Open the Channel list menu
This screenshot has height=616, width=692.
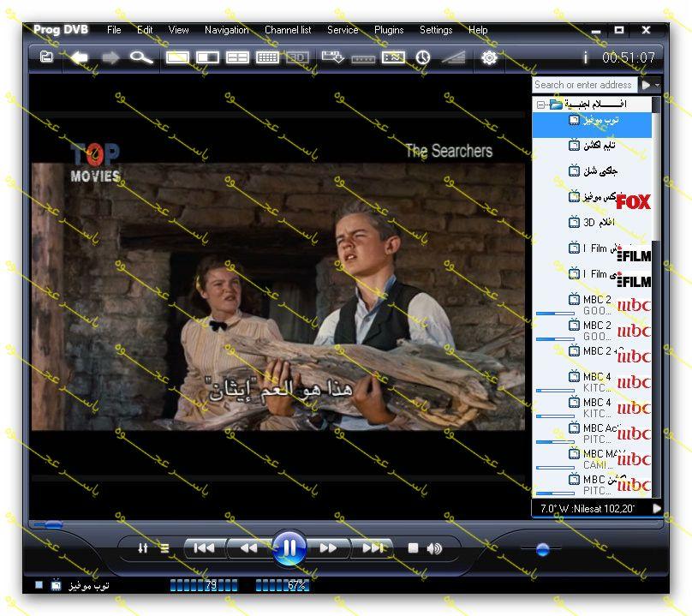288,30
